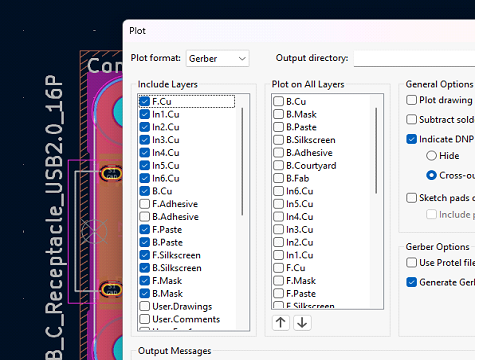This screenshot has height=361, width=479.
Task: Check B.Silkscreen in Plot on All Layers
Action: (279, 140)
